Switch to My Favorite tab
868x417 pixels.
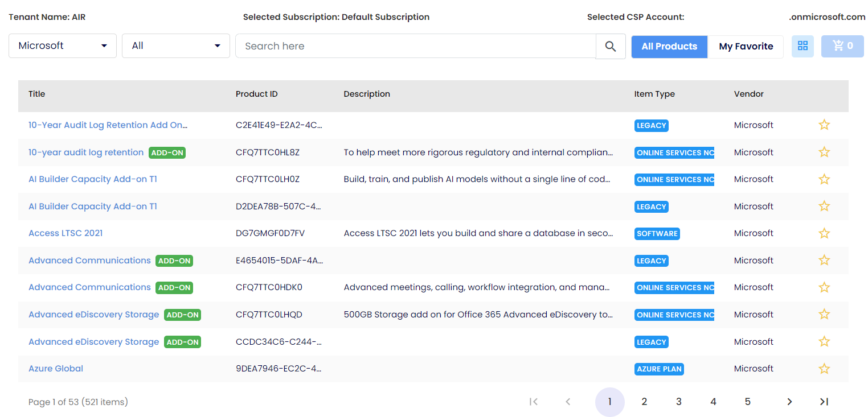pos(746,47)
